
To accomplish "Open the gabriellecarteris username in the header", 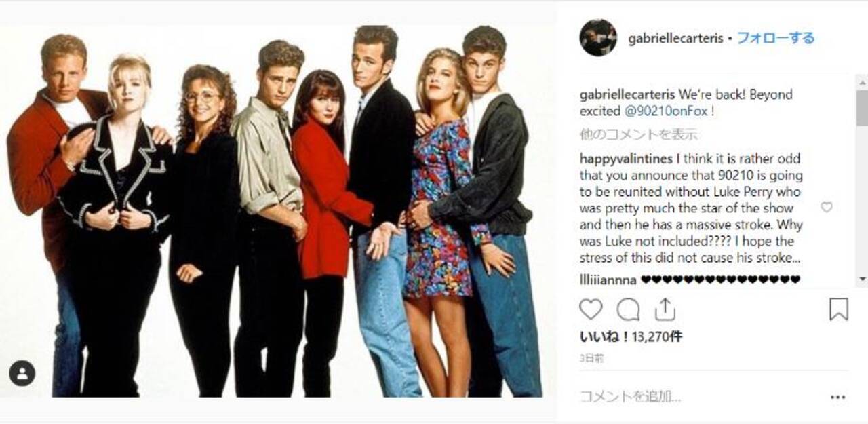I will tap(674, 39).
